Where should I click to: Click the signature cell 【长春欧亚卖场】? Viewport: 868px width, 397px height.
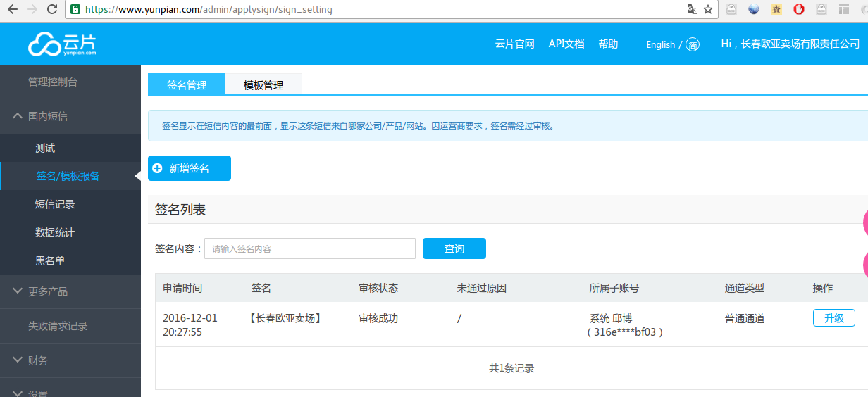[285, 318]
